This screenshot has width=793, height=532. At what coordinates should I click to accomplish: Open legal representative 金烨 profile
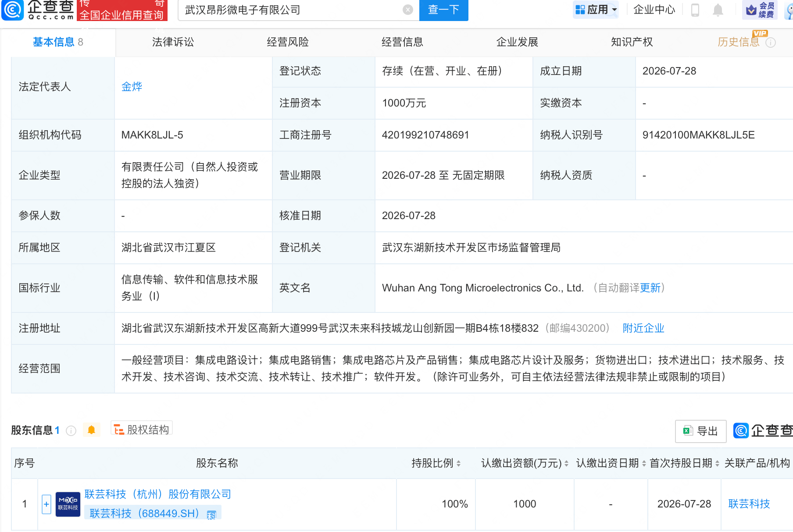[132, 87]
